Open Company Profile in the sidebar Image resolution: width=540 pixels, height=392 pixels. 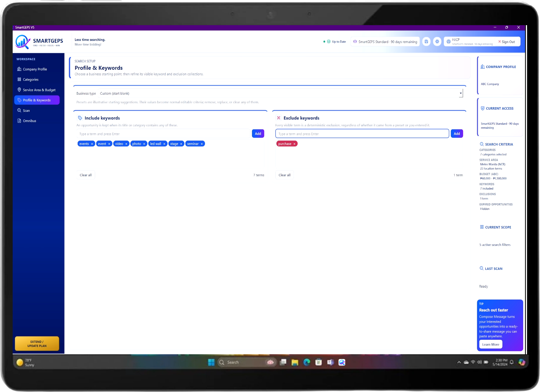pyautogui.click(x=37, y=69)
